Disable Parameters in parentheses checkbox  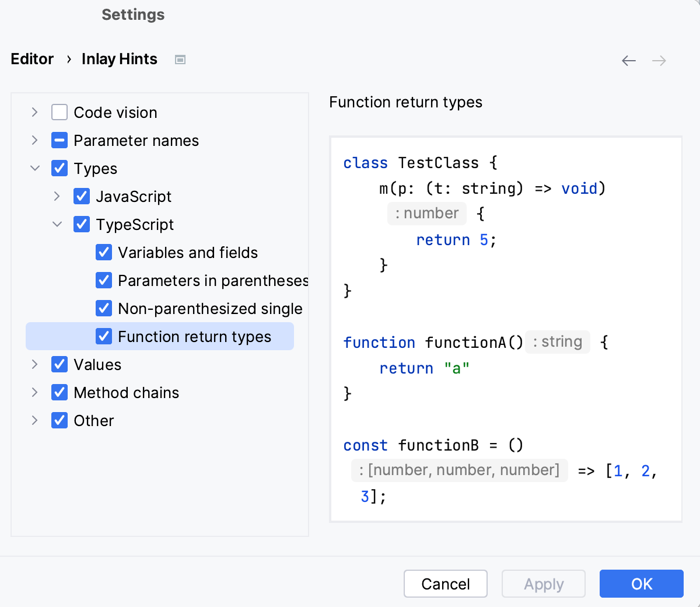point(103,280)
